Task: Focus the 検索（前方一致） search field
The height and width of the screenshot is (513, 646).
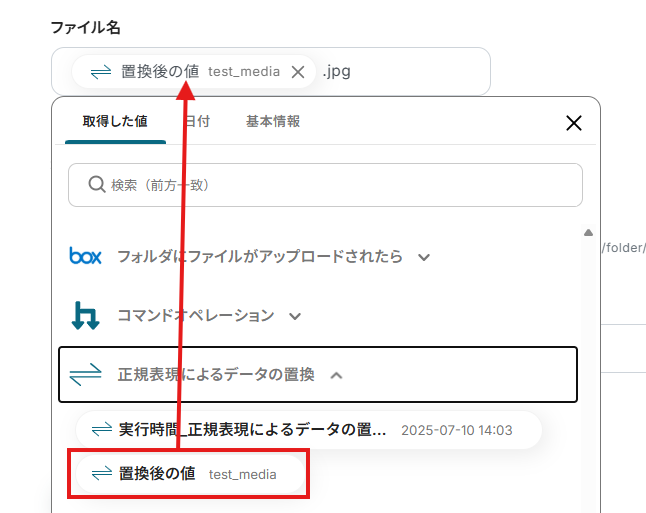Action: click(325, 185)
